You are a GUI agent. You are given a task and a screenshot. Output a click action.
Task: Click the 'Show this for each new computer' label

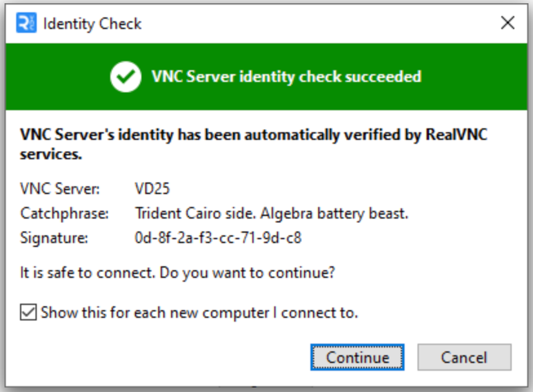tap(199, 313)
